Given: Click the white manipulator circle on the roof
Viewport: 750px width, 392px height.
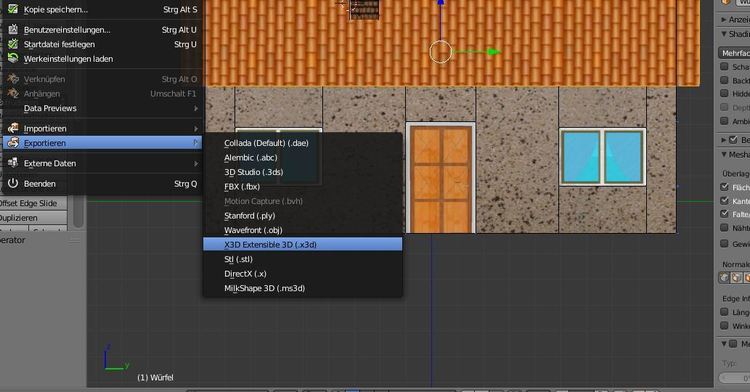Looking at the screenshot, I should (440, 52).
